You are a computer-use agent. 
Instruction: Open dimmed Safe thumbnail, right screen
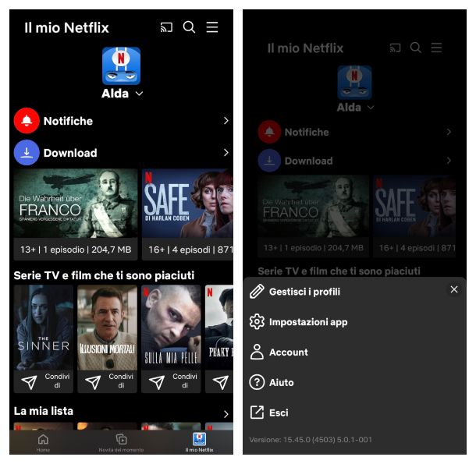click(414, 207)
